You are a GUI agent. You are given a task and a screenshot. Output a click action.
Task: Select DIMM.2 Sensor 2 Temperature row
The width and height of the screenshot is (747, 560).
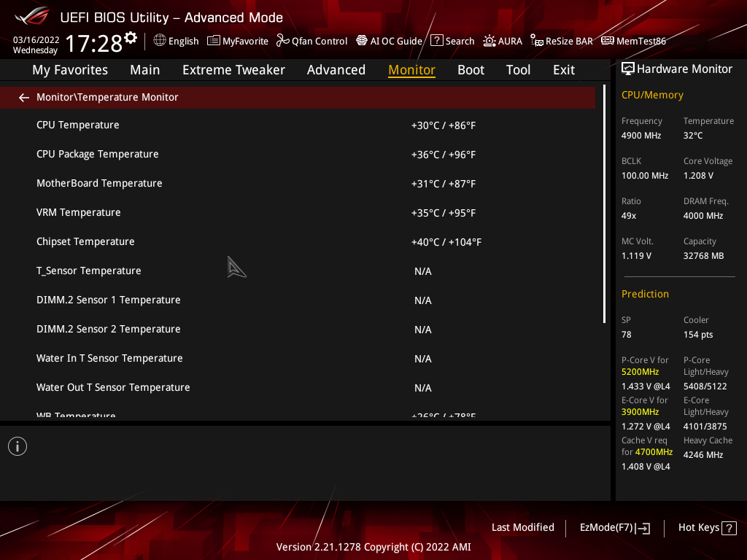coord(298,329)
